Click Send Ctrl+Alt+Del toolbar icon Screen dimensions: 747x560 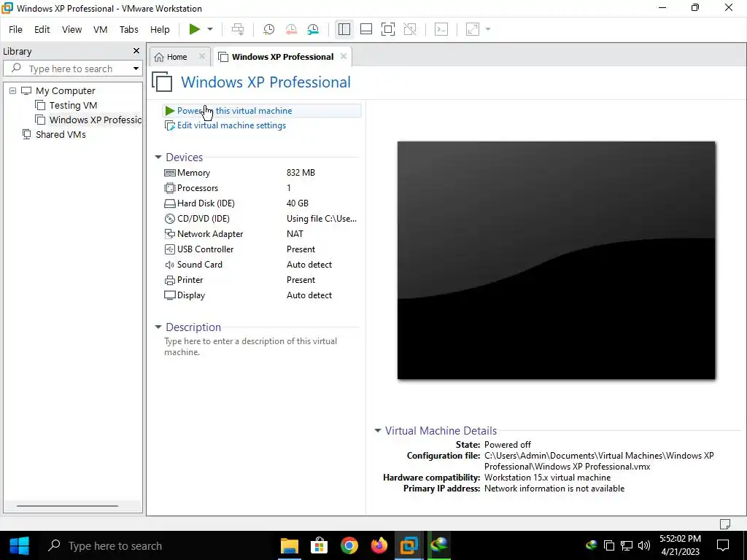(x=238, y=29)
